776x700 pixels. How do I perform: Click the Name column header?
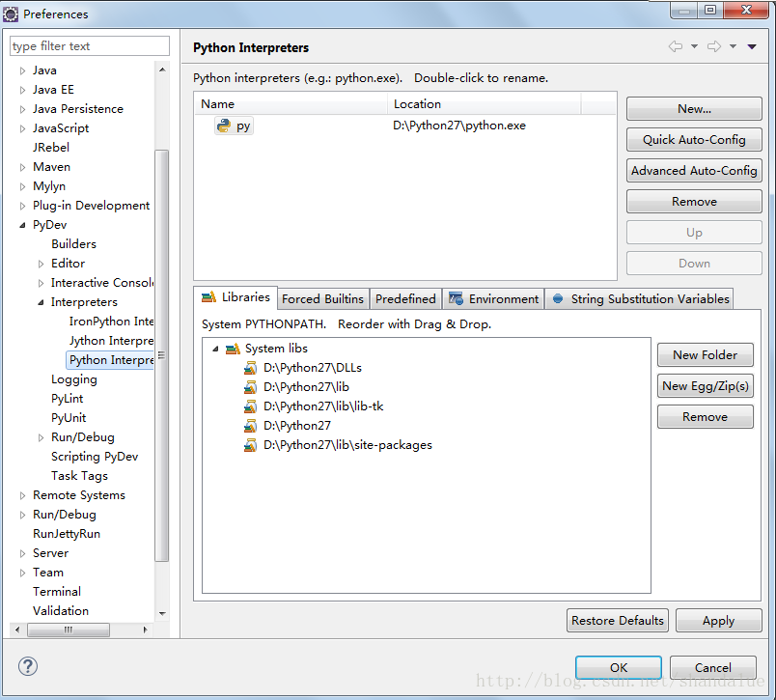tap(291, 104)
